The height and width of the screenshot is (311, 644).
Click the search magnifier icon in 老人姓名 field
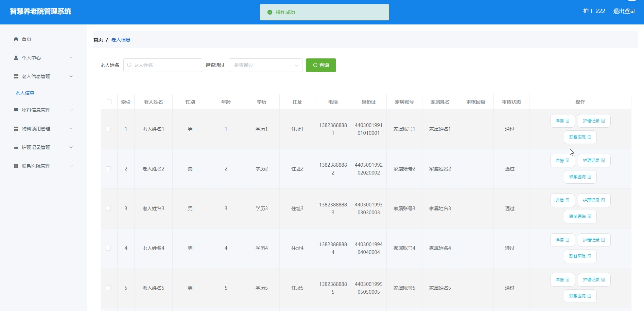(x=129, y=65)
